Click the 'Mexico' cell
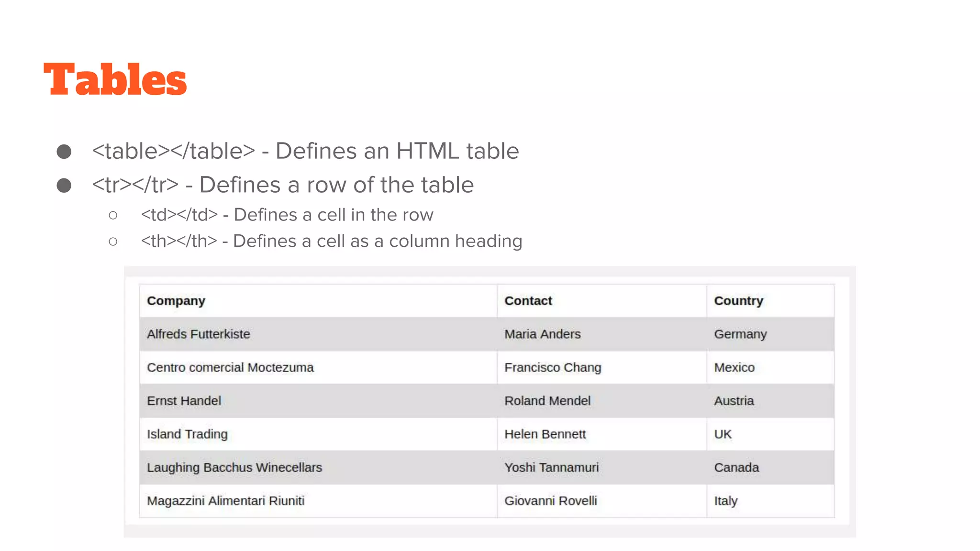 pyautogui.click(x=770, y=367)
